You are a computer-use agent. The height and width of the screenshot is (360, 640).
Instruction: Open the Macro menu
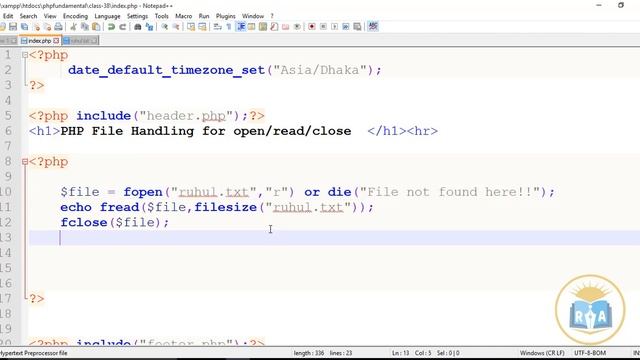point(184,16)
